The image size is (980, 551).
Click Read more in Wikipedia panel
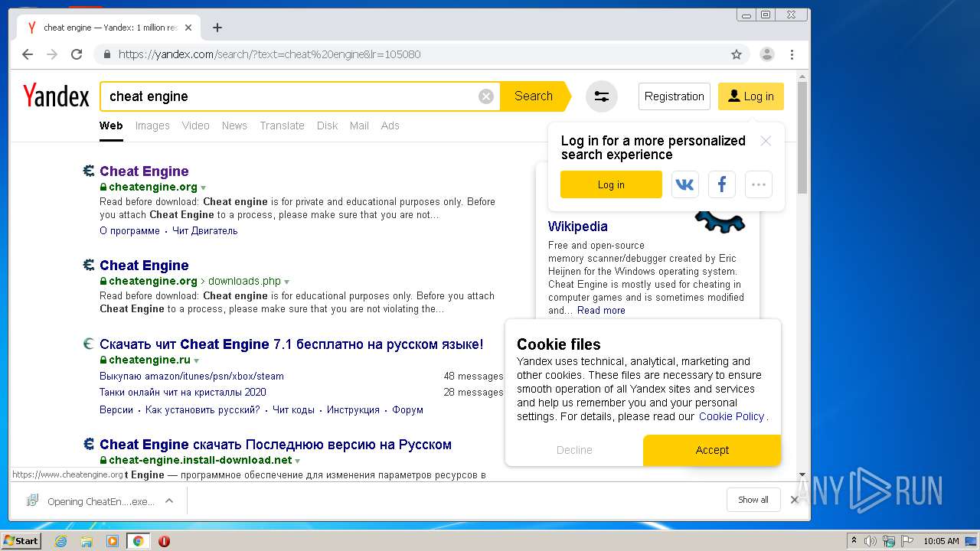(601, 310)
